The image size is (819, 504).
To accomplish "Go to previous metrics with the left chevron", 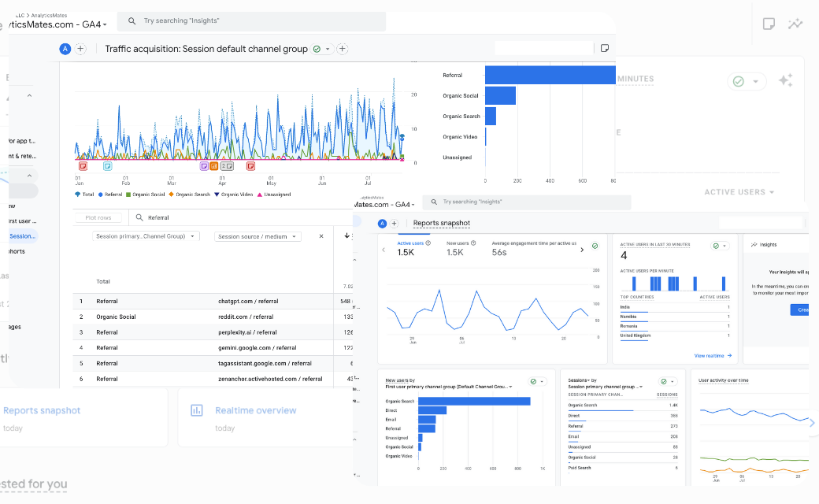I will click(384, 250).
